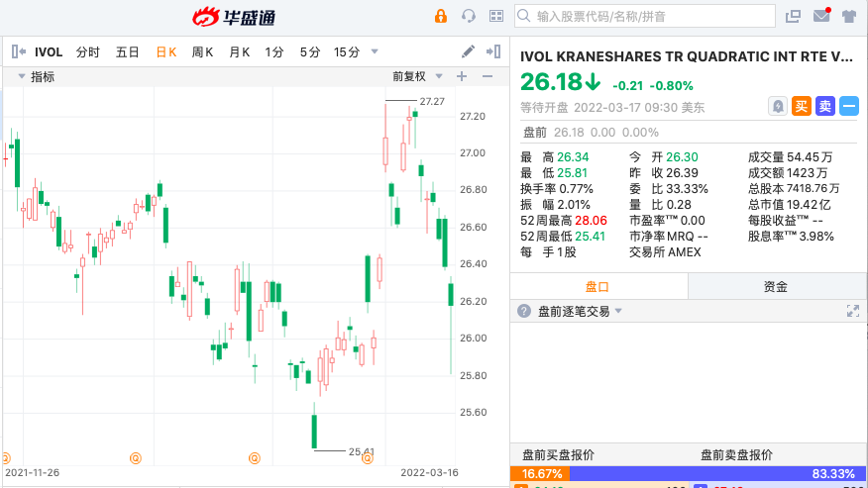Click the 总股本 7418.76万 value
The image size is (868, 488).
(813, 189)
